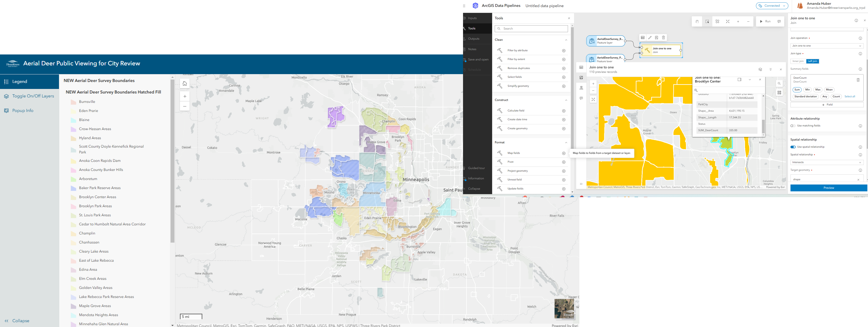Click the blue Preview button
868x327 pixels.
(x=829, y=188)
